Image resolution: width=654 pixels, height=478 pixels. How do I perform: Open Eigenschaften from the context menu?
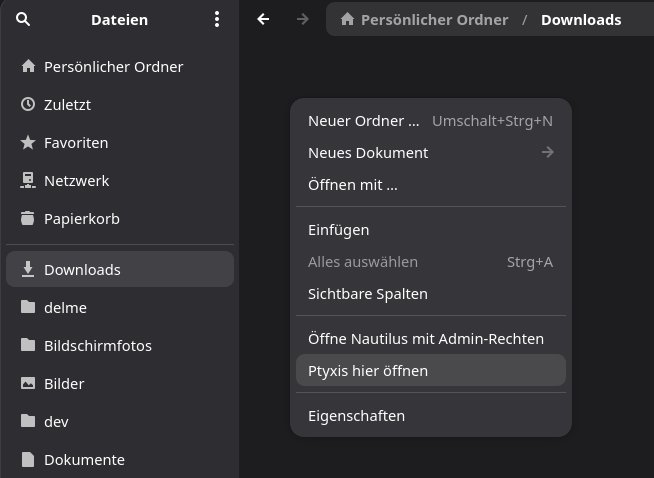pyautogui.click(x=356, y=416)
